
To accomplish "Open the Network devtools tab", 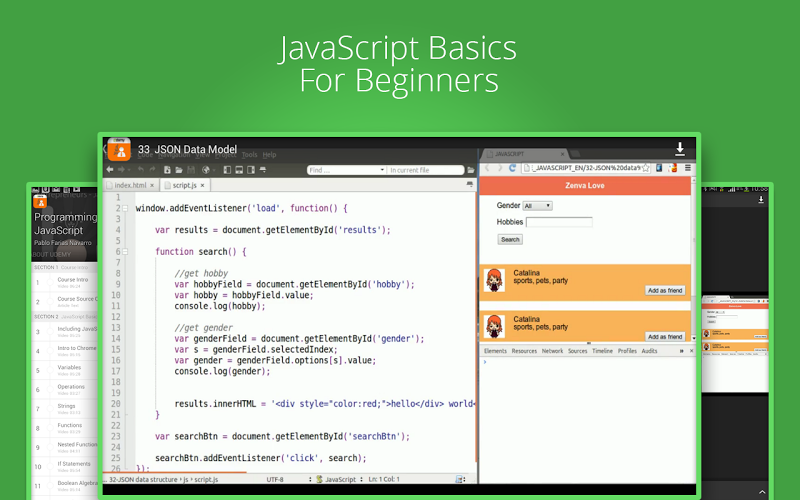I will click(552, 351).
